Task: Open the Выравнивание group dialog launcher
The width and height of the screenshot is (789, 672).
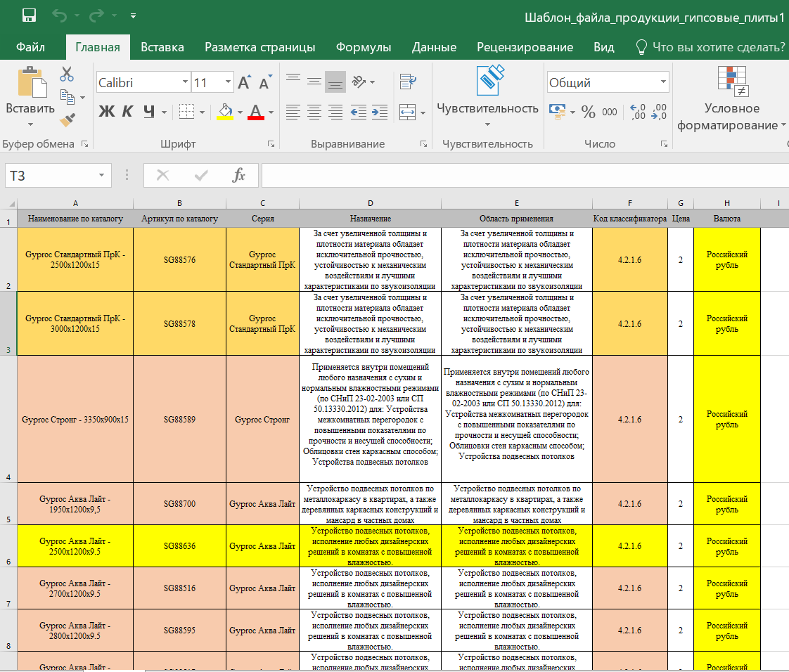Action: pos(424,144)
